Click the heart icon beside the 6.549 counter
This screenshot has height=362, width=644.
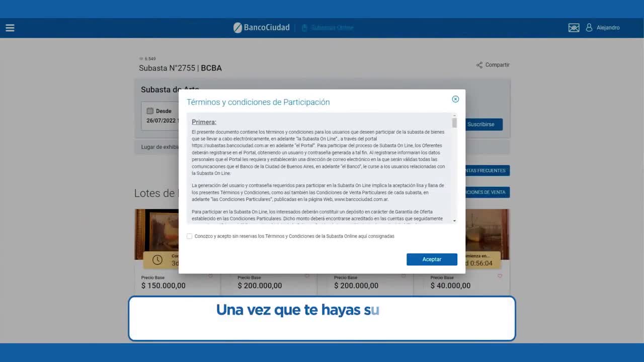click(141, 59)
